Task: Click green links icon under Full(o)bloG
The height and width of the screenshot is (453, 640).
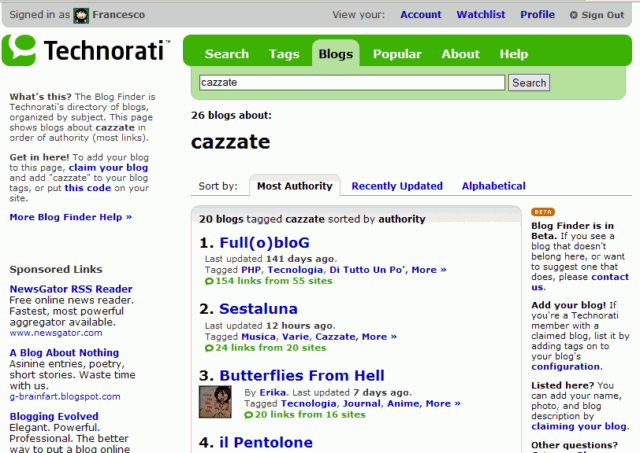Action: click(209, 281)
